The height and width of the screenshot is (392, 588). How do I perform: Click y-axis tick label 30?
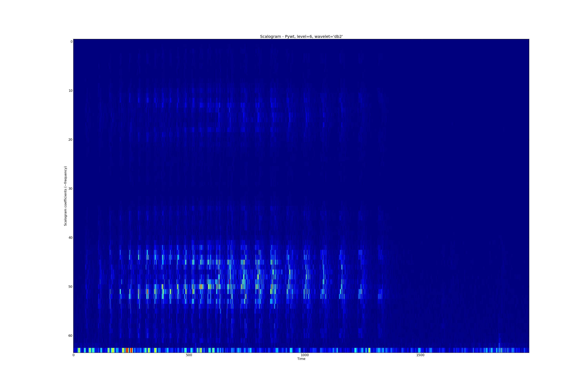click(x=71, y=189)
